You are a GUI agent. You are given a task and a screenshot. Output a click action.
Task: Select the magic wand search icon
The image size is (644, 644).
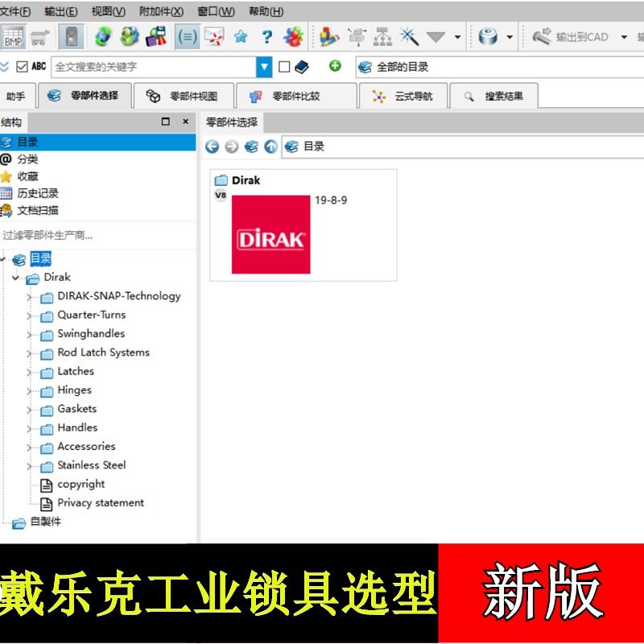[407, 37]
